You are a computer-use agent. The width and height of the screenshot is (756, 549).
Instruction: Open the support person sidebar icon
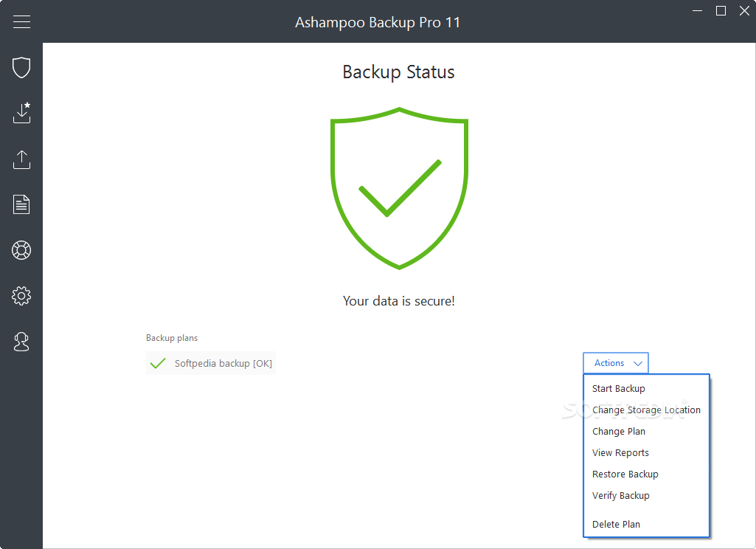pyautogui.click(x=21, y=342)
